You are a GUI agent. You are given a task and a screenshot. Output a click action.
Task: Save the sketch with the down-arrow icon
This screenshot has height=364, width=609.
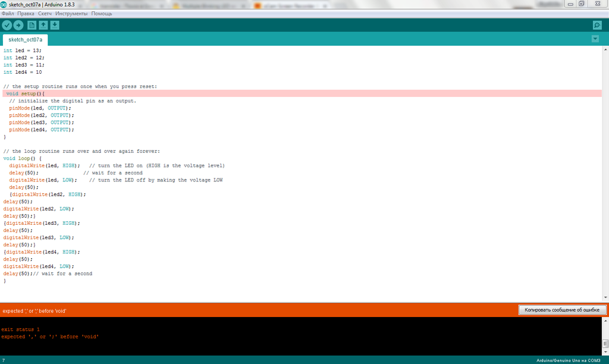(54, 25)
